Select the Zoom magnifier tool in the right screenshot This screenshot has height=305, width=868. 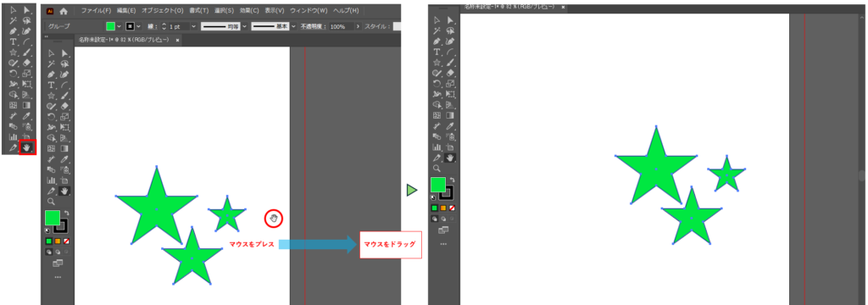coord(437,169)
